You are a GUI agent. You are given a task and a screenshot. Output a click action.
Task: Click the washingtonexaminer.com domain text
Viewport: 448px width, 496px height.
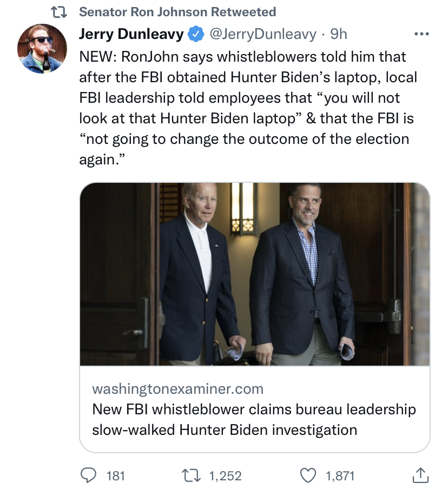pyautogui.click(x=178, y=389)
